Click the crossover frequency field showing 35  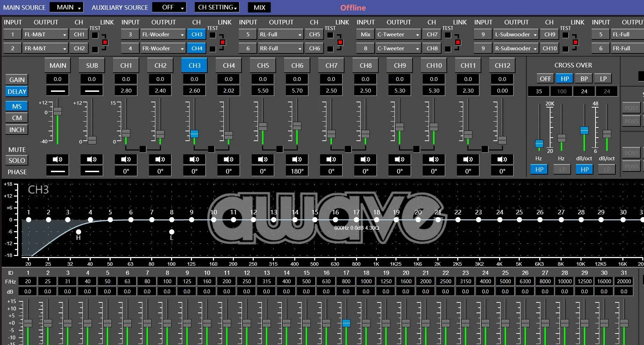click(x=539, y=91)
